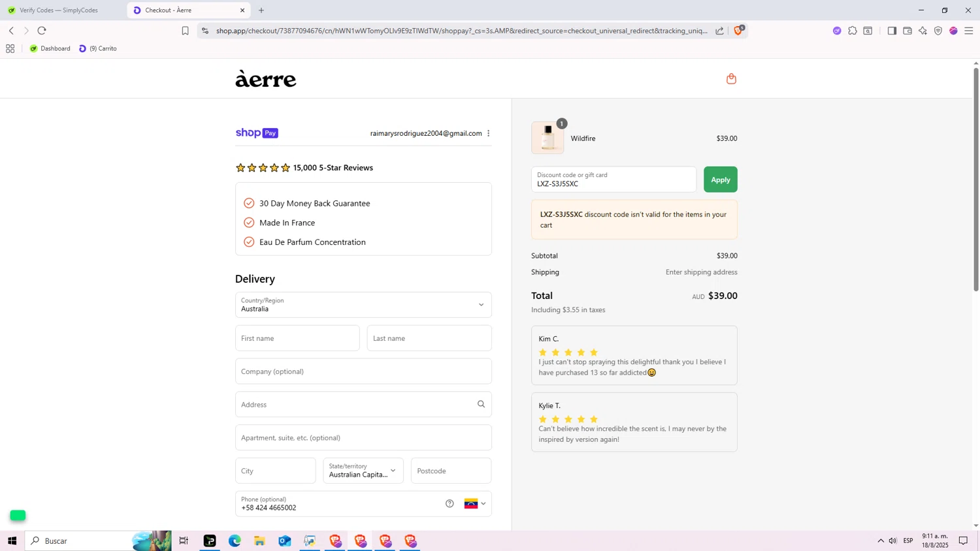This screenshot has height=551, width=980.
Task: Click the Company optional field
Action: tap(363, 371)
